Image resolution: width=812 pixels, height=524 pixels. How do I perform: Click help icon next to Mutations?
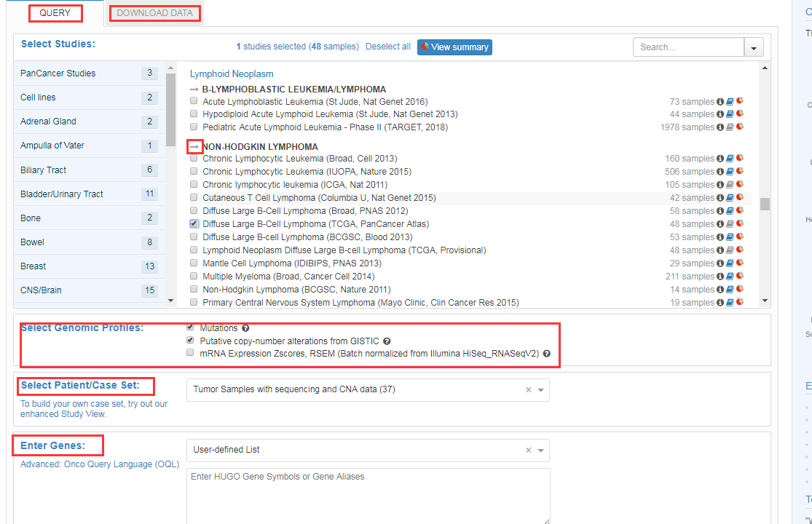coord(245,328)
